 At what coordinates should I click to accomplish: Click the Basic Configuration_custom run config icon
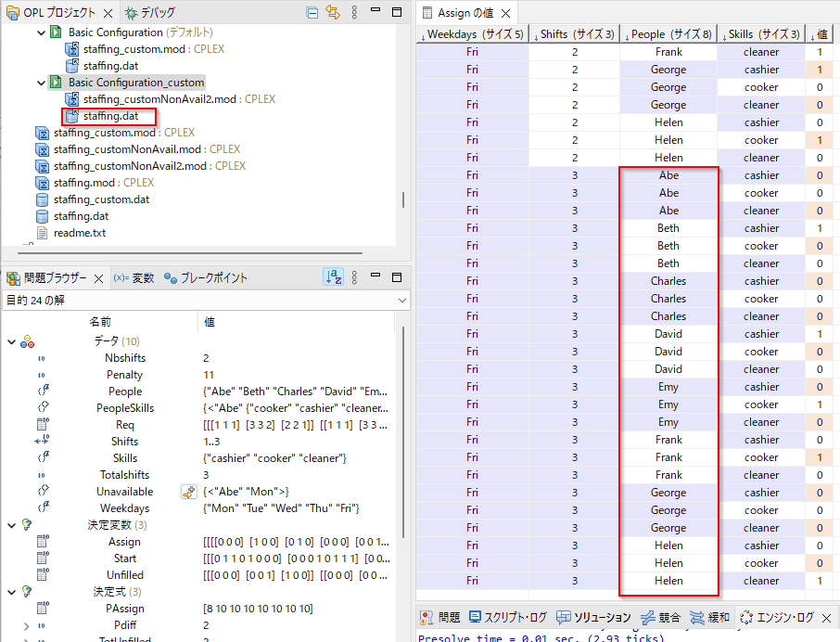[x=57, y=82]
